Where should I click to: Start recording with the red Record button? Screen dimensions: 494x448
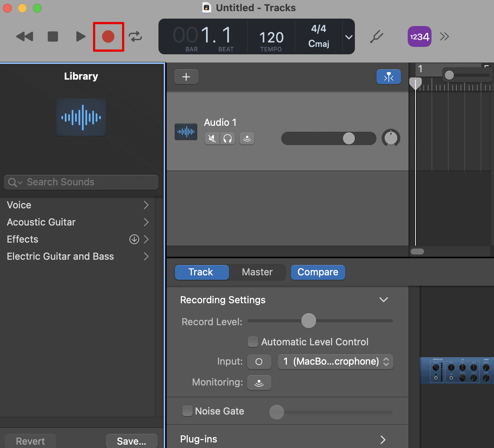pos(108,36)
